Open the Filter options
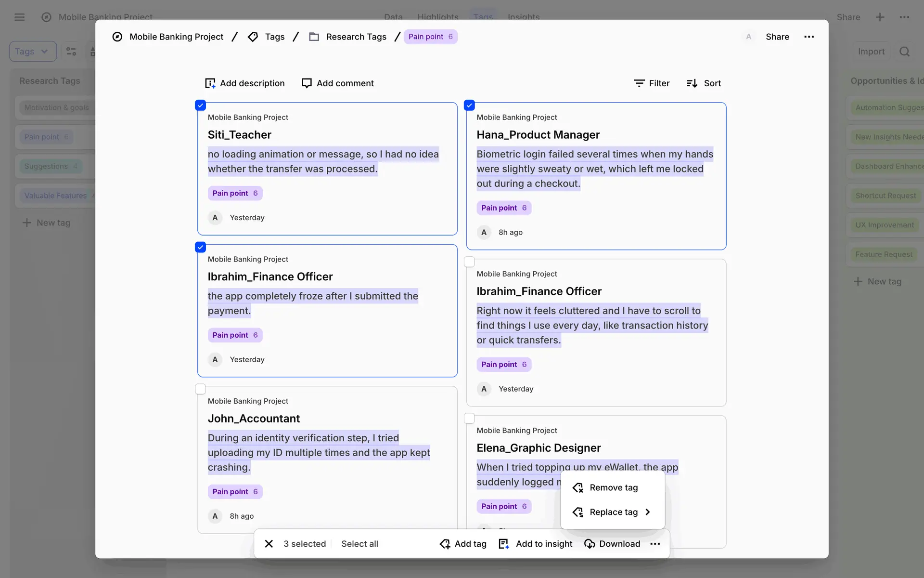This screenshot has height=578, width=924. click(652, 83)
